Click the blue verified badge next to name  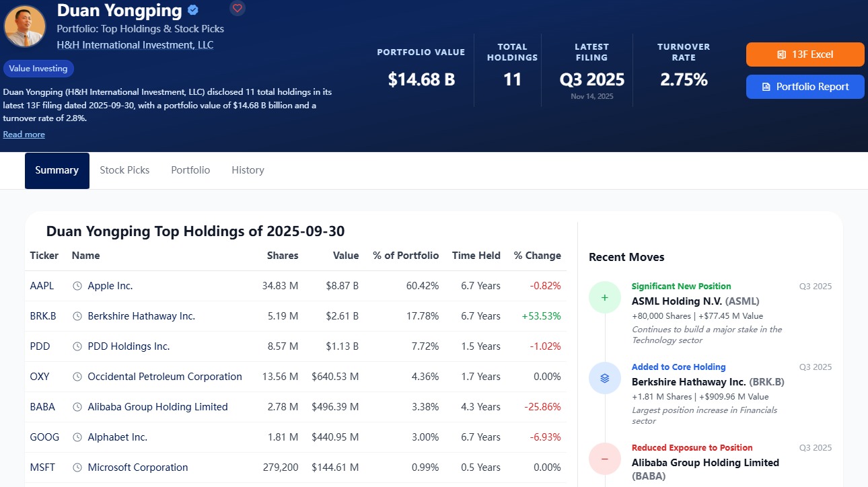pyautogui.click(x=193, y=10)
